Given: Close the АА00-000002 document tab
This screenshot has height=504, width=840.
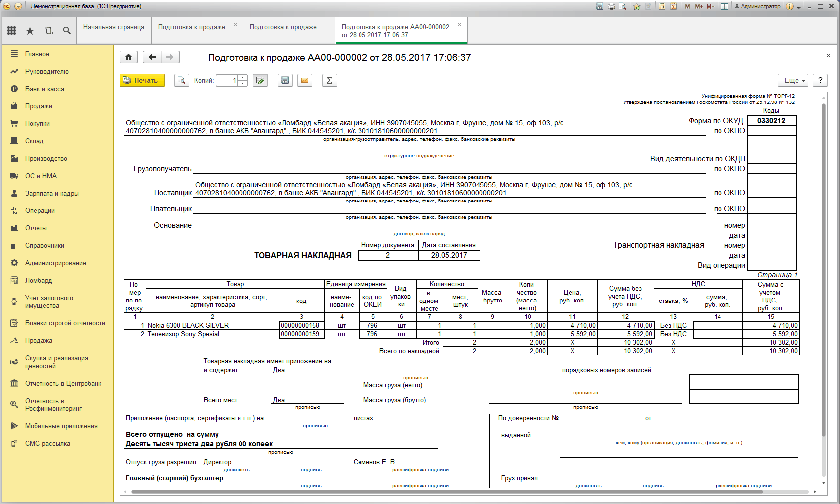Looking at the screenshot, I should [459, 25].
